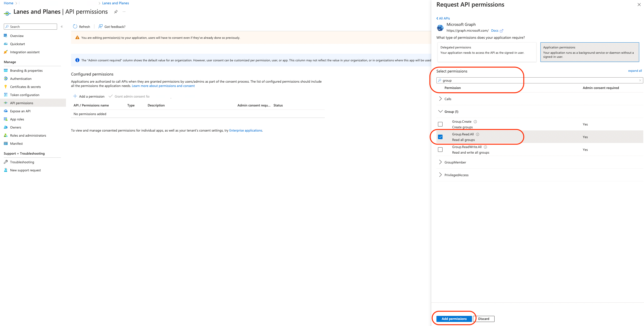Expand the Calls permission group

[x=440, y=99]
